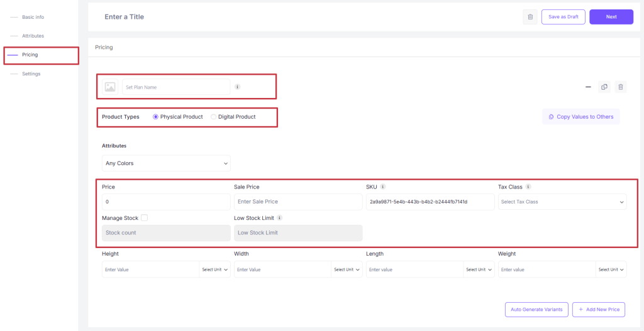
Task: Duplicate the pricing plan with the copy icon
Action: pyautogui.click(x=604, y=87)
